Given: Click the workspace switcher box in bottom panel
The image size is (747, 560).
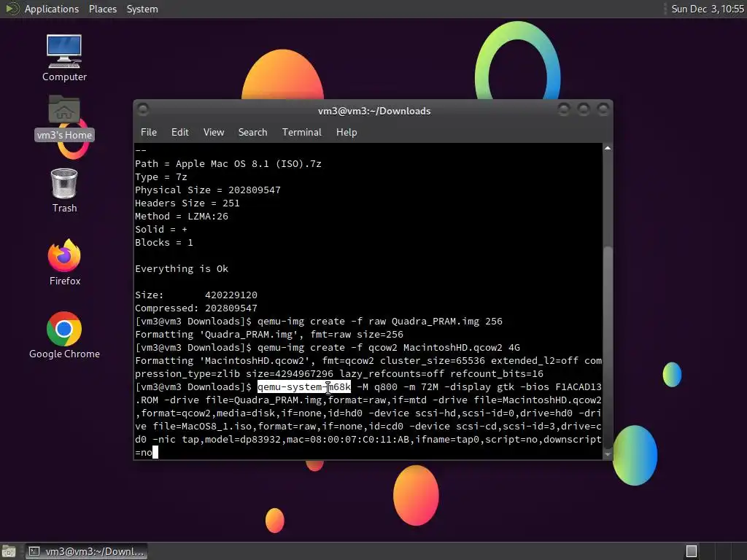Looking at the screenshot, I should pos(692,551).
